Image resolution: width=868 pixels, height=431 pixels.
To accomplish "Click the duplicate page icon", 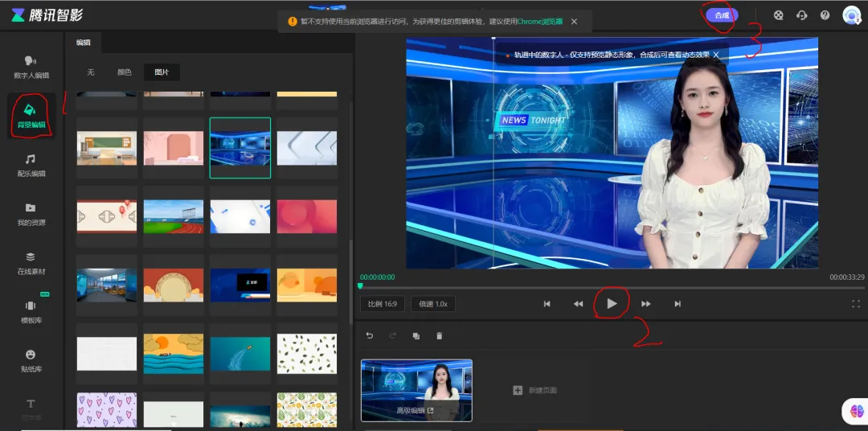I will click(416, 336).
